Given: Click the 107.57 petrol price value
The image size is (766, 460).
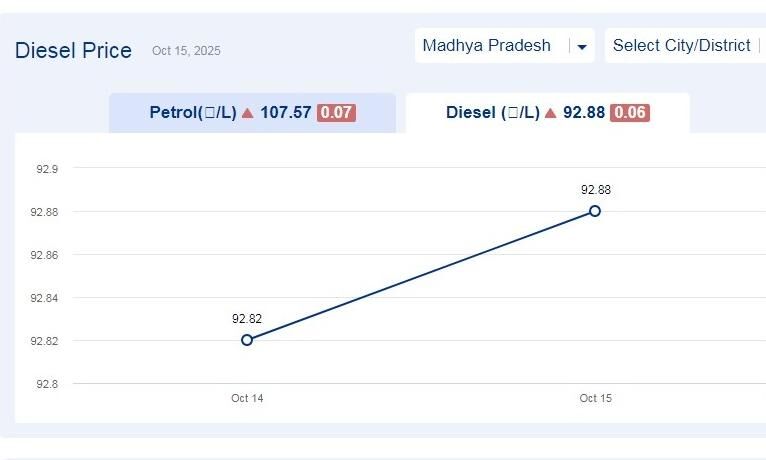Looking at the screenshot, I should pos(286,113).
